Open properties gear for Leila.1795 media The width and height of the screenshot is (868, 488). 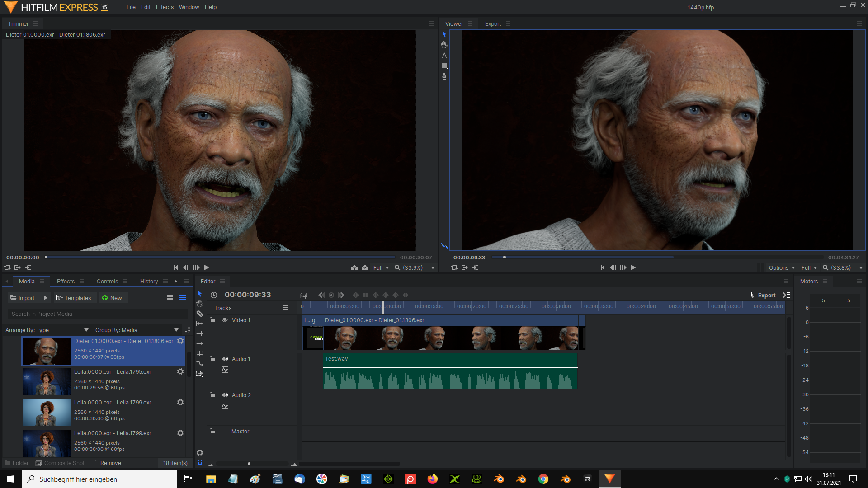180,371
